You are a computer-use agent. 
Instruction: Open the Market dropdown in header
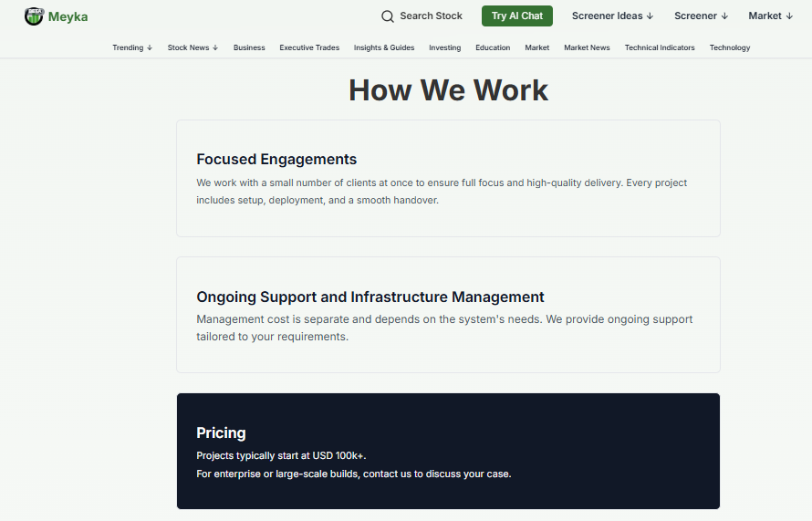[x=770, y=16]
